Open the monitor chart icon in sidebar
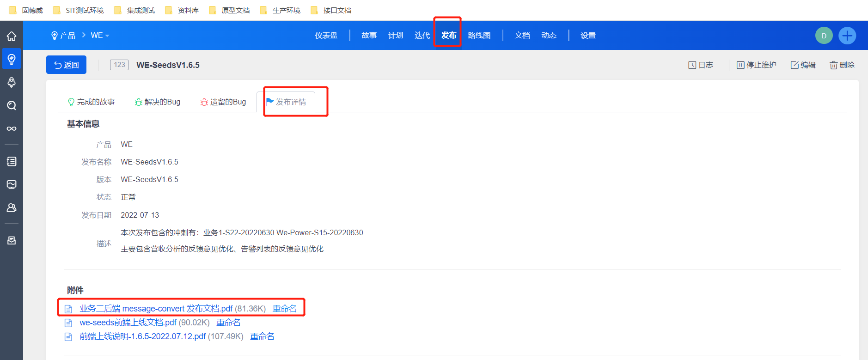The height and width of the screenshot is (360, 868). (12, 184)
